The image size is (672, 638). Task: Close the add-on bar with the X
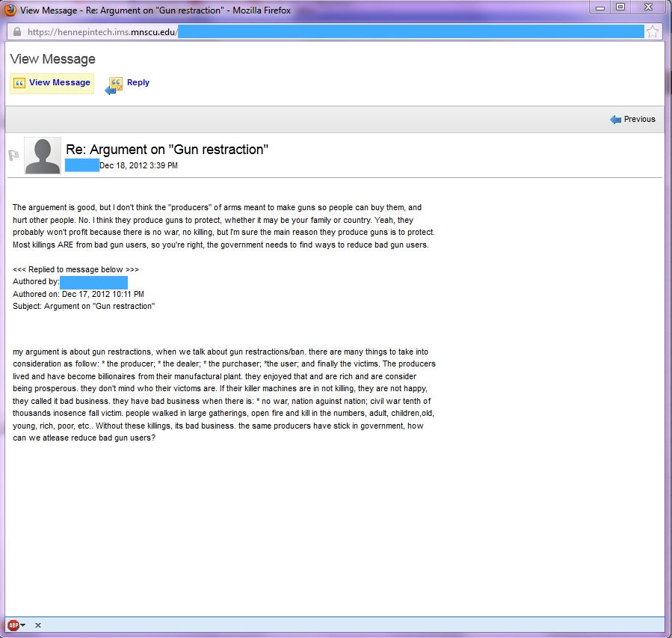(38, 625)
